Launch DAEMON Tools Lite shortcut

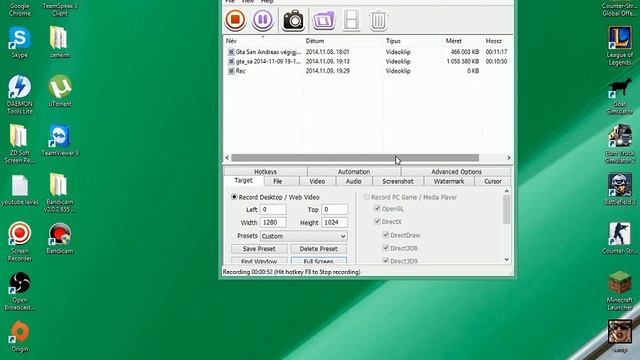tap(20, 95)
